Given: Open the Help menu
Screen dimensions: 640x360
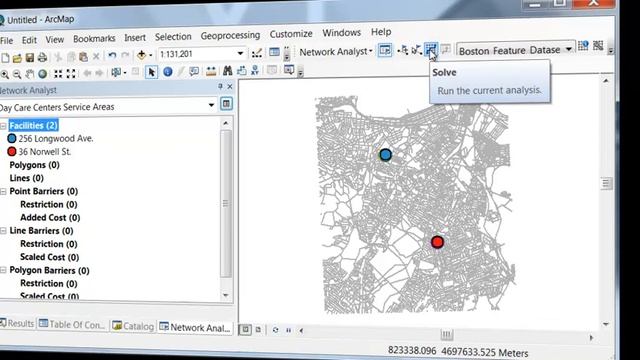Looking at the screenshot, I should 381,32.
